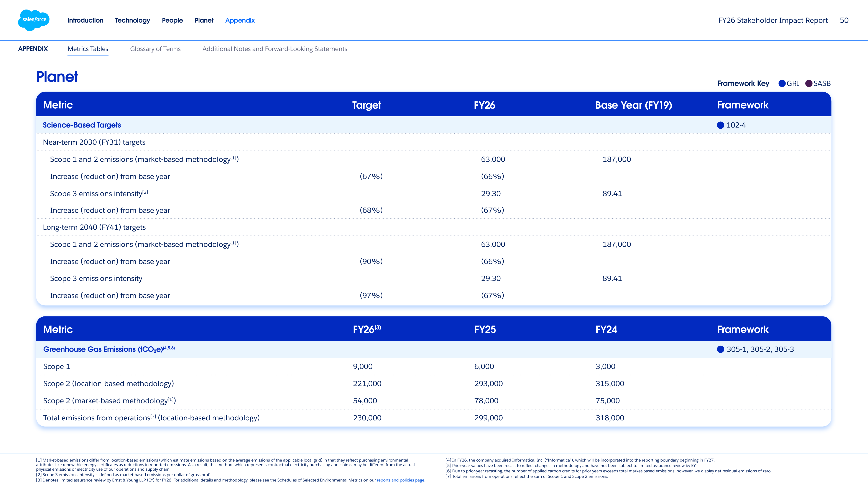Click the GRI blue dot in Framework Key
Screen dimensions: 868x488
point(782,84)
